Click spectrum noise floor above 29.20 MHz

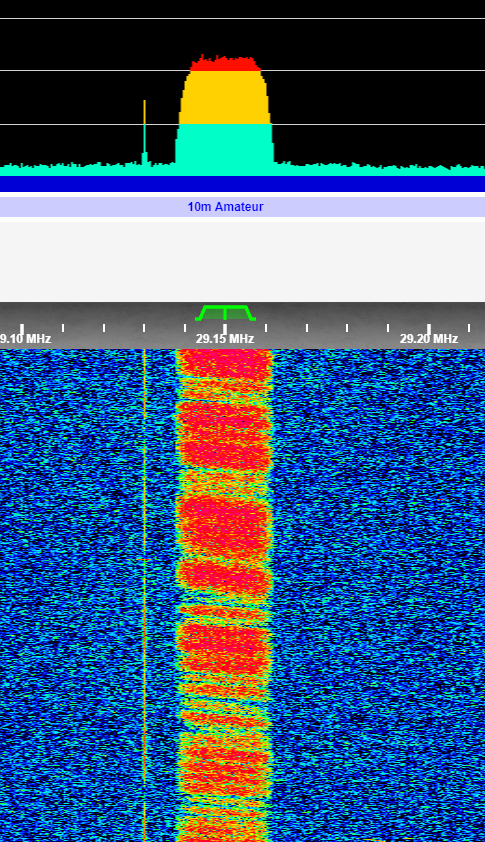[429, 170]
